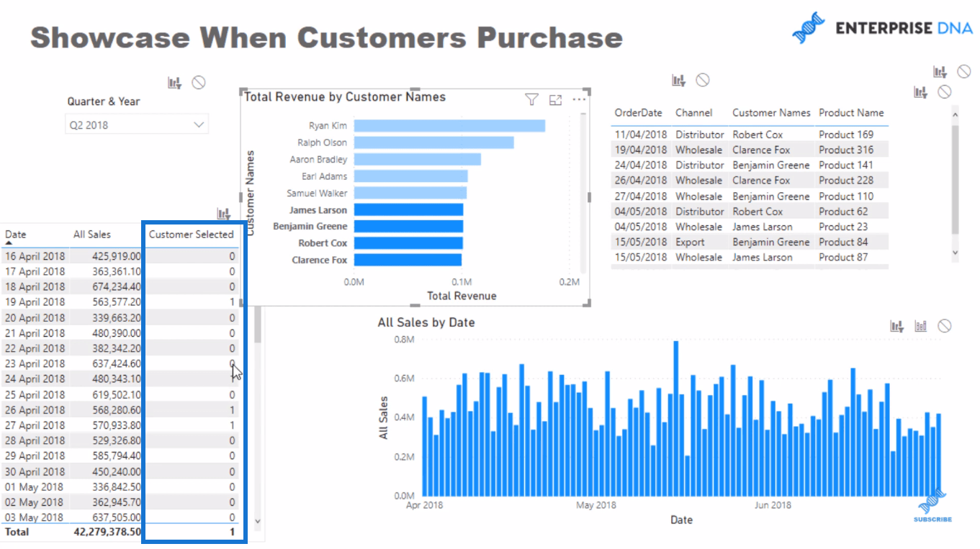
Task: Click the none interaction icon above Quarter & Year slicer
Action: coord(199,83)
